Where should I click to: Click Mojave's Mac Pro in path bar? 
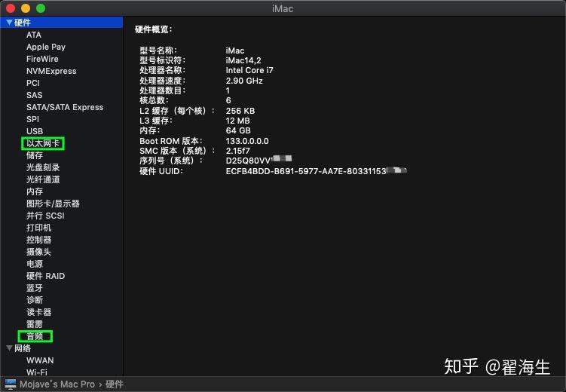pyautogui.click(x=57, y=384)
